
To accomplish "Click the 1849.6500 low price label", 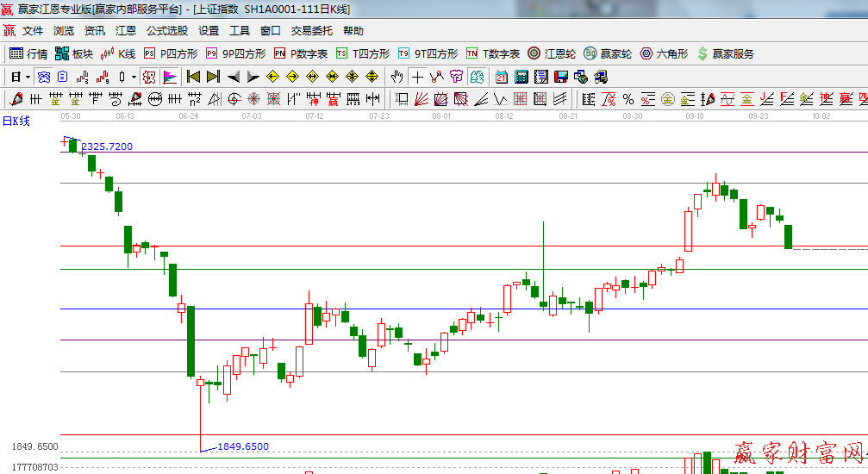I will 242,446.
